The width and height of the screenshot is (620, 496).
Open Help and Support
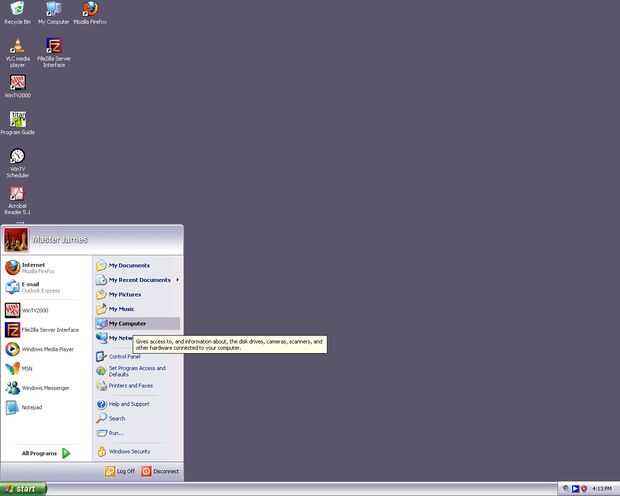tap(137, 404)
